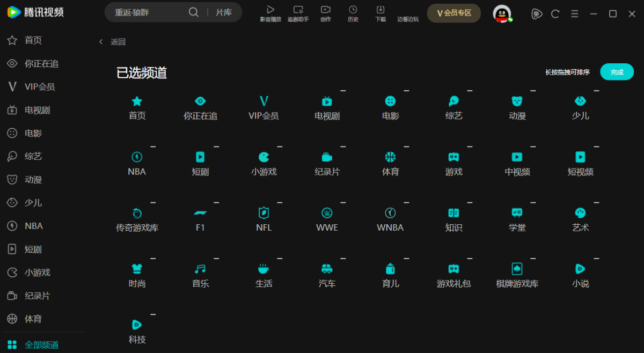The width and height of the screenshot is (644, 353).
Task: Remove 电视剧 channel using its minus button
Action: pos(343,91)
